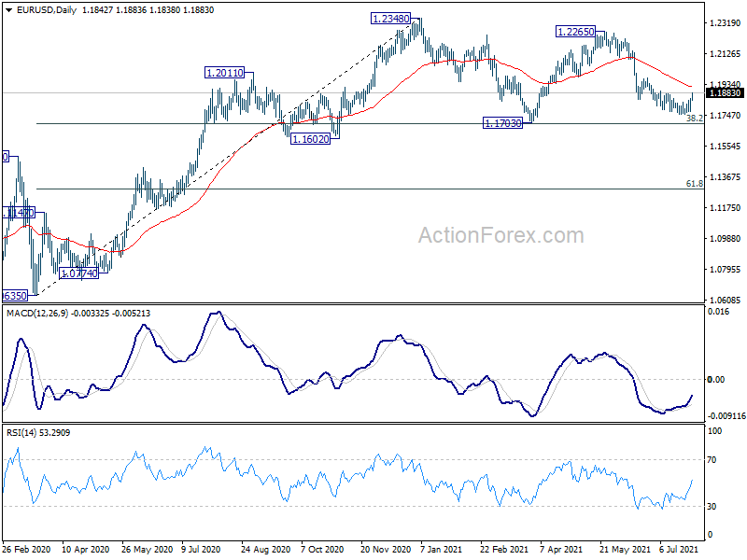This screenshot has height=560, width=747.
Task: Select the RSI 30 level label
Action: point(712,507)
